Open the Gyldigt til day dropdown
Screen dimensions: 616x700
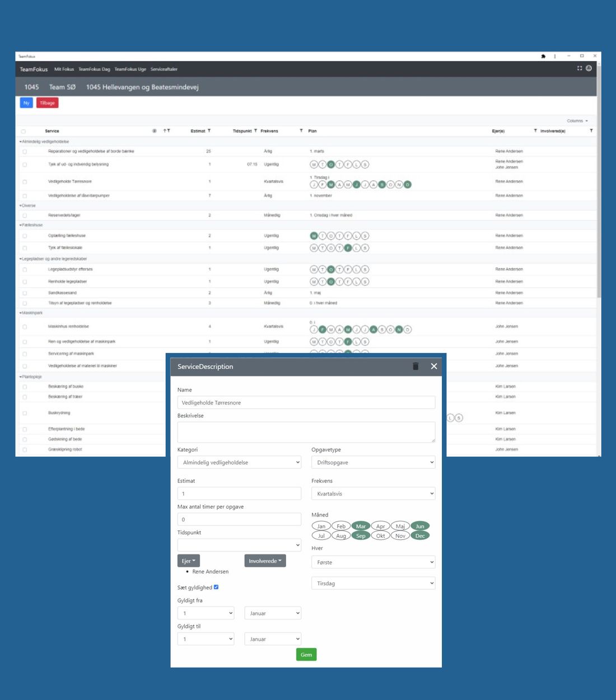point(206,639)
